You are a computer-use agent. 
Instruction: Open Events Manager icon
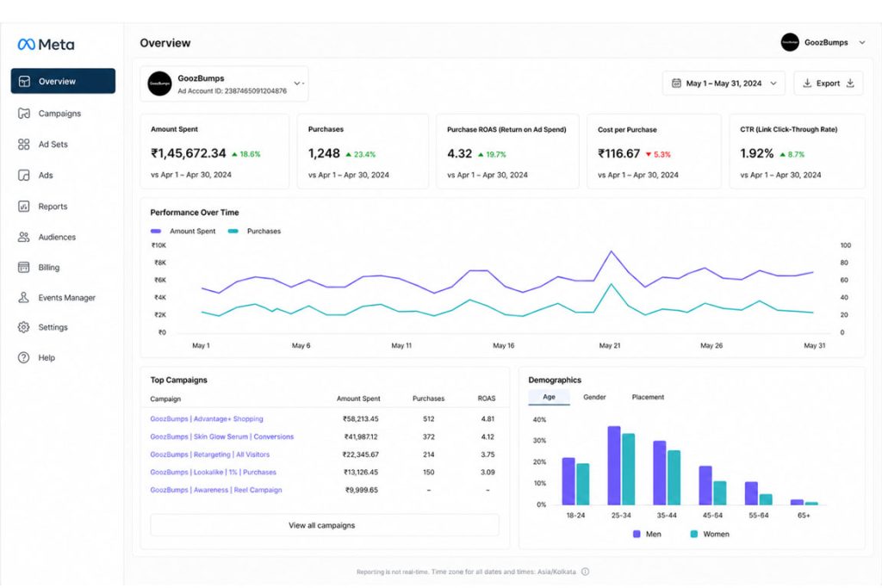coord(23,297)
